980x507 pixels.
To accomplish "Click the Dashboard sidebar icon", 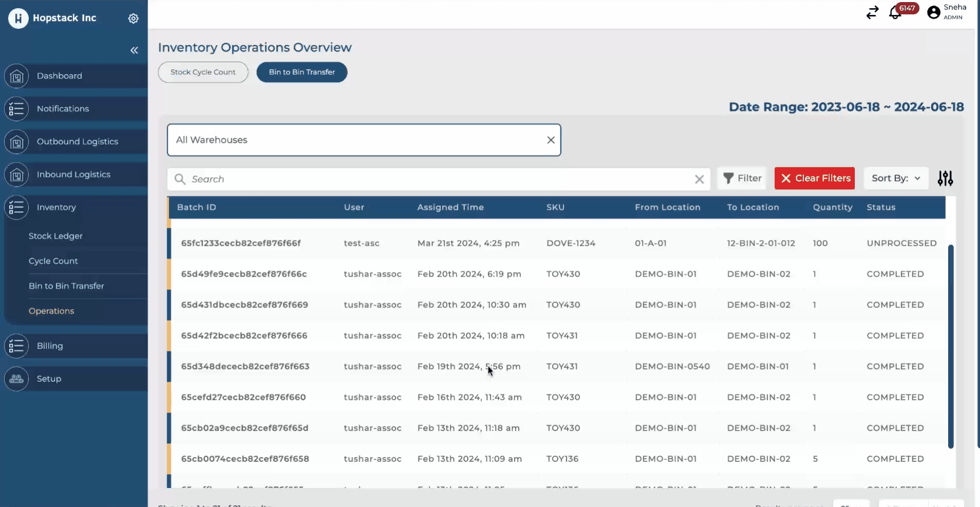I will click(16, 76).
